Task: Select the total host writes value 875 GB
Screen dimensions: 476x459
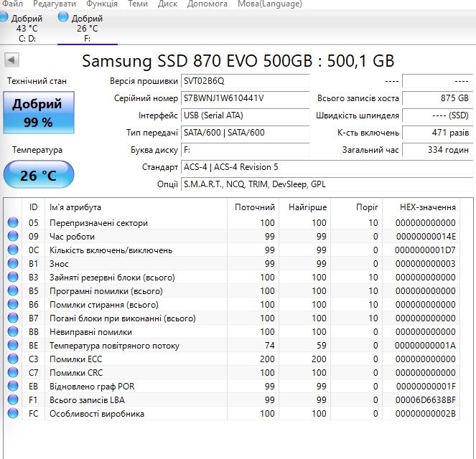Action: click(x=437, y=98)
